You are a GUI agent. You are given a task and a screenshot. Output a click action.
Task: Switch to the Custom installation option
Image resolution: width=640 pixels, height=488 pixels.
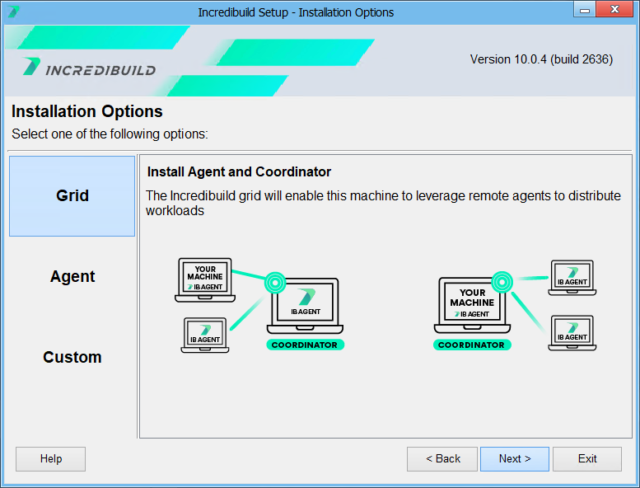click(72, 357)
